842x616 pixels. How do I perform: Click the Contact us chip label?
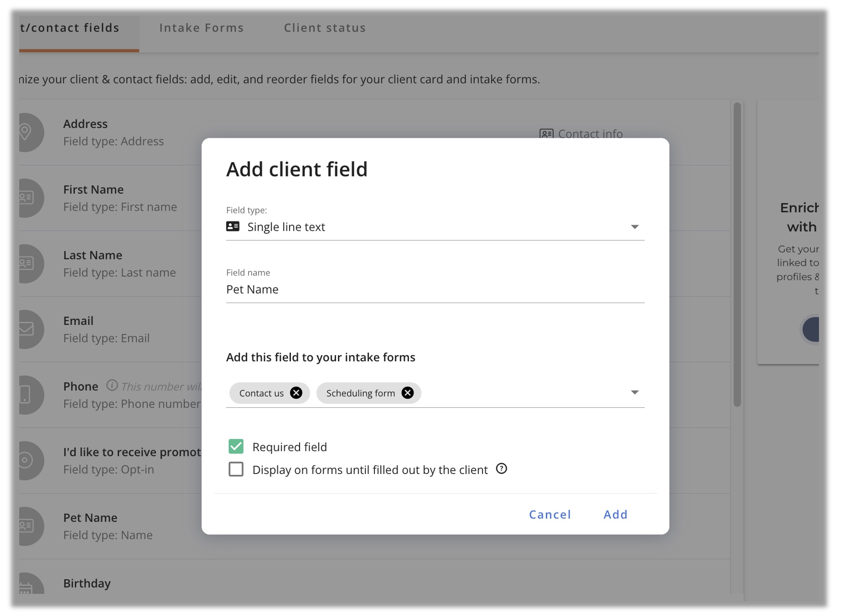click(x=262, y=393)
